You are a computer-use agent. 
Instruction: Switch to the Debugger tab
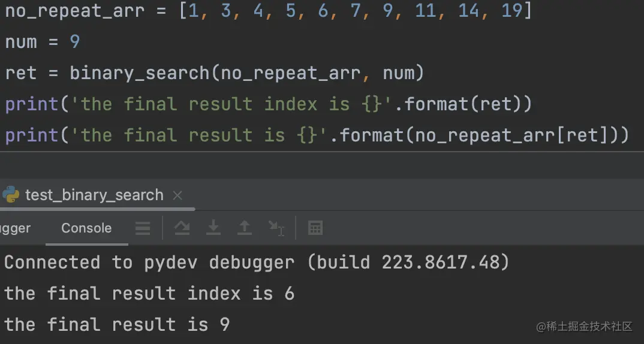pyautogui.click(x=15, y=228)
